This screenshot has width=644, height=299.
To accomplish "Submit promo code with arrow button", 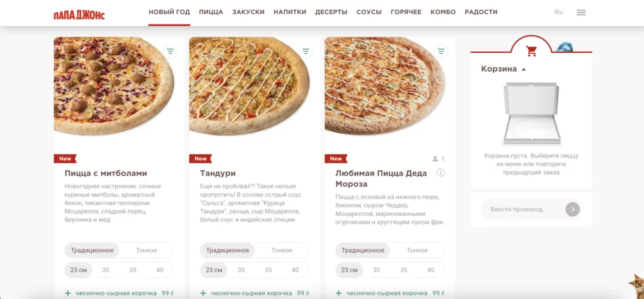I will 572,209.
